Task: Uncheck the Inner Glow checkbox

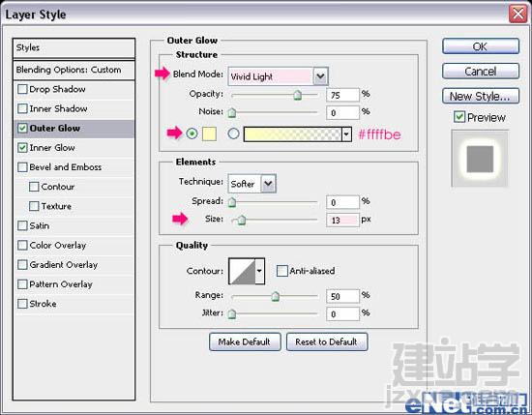Action: 22,148
